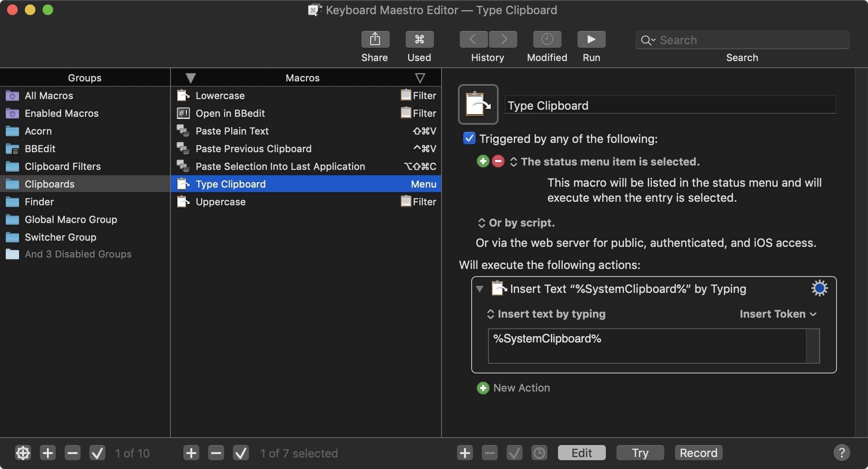Open the Modified clock toolbar icon

point(546,39)
